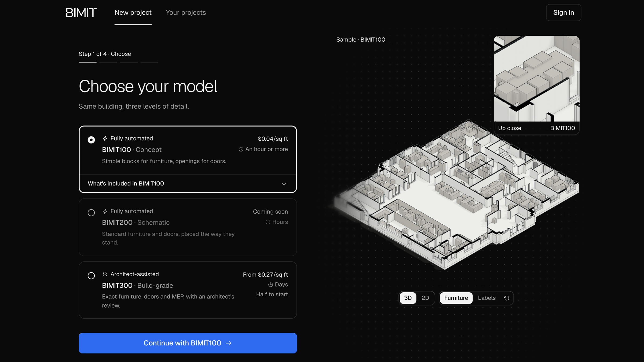Viewport: 644px width, 362px height.
Task: Select the BIMIT200 Schematic radio button
Action: click(x=91, y=213)
